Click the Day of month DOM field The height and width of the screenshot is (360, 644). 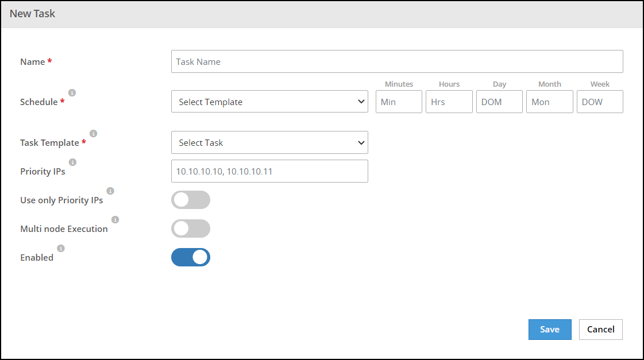[499, 102]
